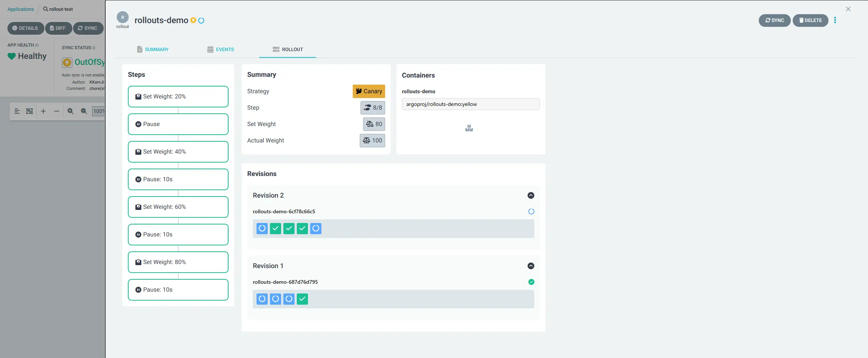Collapse the Revision 1 section
This screenshot has height=358, width=868.
pos(531,266)
